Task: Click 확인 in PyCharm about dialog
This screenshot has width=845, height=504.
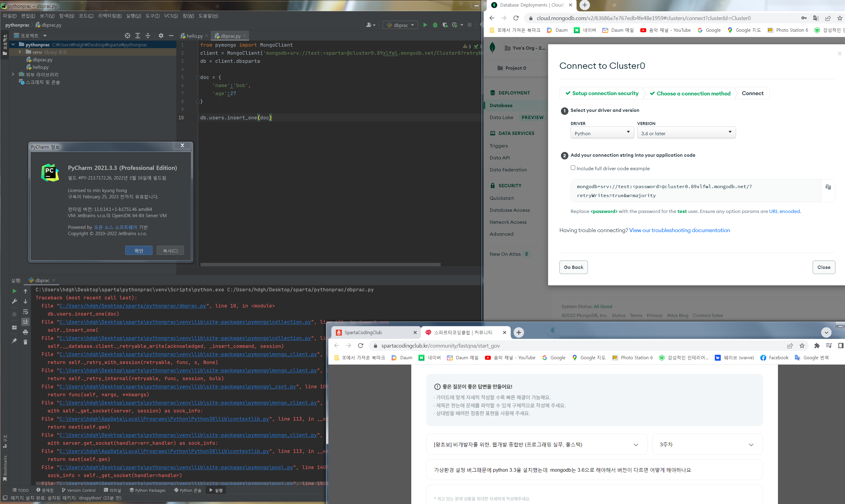Action: coord(139,251)
